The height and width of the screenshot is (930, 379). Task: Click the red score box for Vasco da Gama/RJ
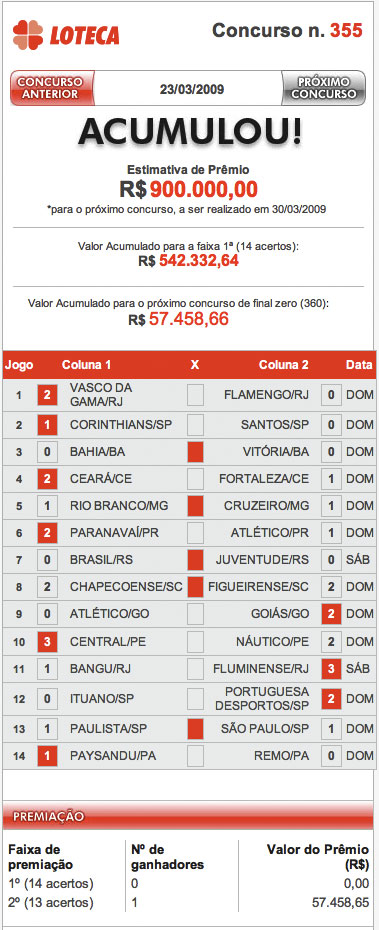(47, 394)
